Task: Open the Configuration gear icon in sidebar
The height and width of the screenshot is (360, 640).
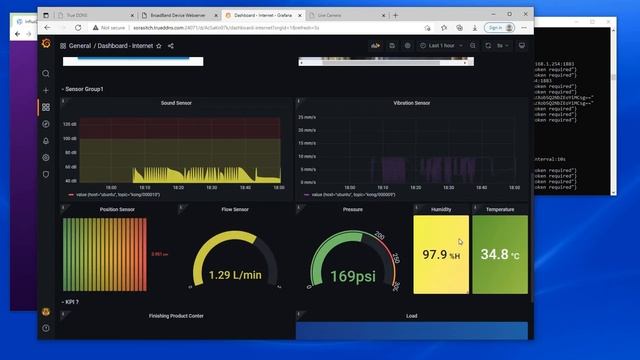Action: [x=46, y=157]
